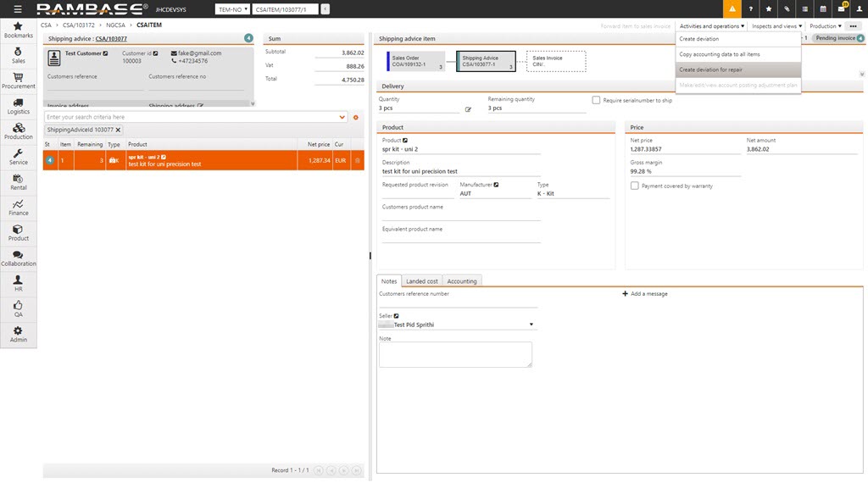868x483 pixels.
Task: Expand the Seller dropdown
Action: coord(531,325)
